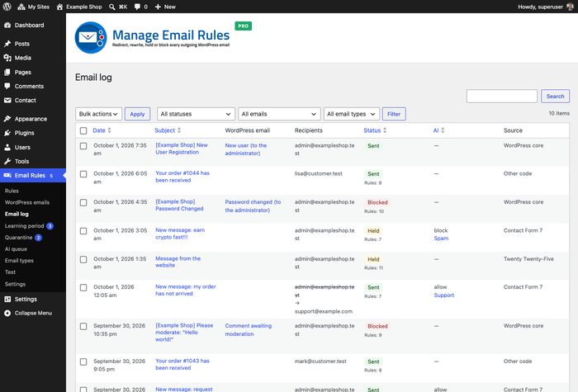Open the Rules submenu item
The image size is (578, 392).
click(12, 191)
